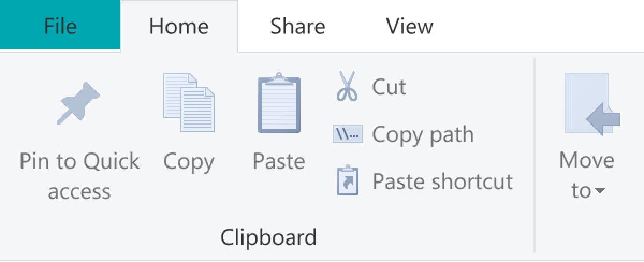Open the File menu tab
This screenshot has height=262, width=644.
60,26
